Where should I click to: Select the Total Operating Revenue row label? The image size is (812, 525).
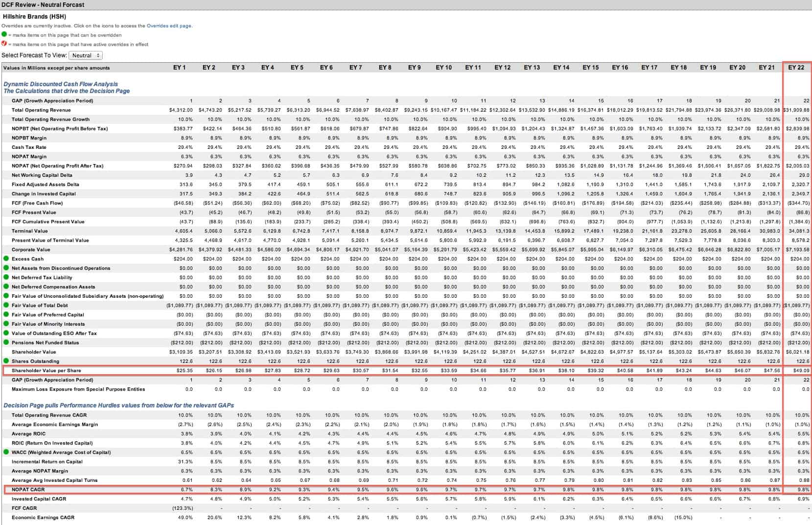click(41, 110)
